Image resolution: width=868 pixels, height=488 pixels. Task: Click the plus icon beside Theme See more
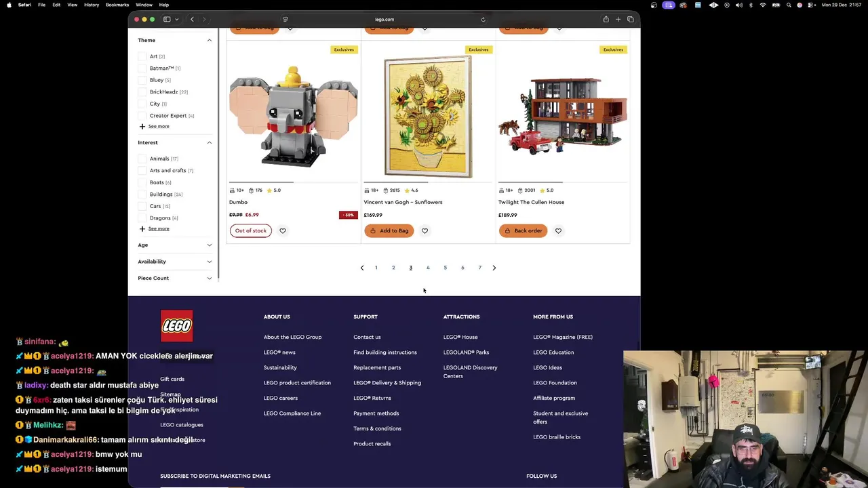point(142,127)
